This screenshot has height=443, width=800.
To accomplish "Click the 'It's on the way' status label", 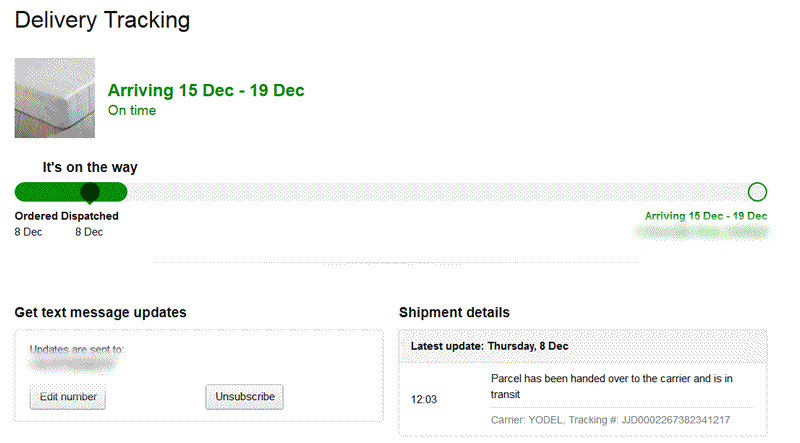I will point(90,167).
